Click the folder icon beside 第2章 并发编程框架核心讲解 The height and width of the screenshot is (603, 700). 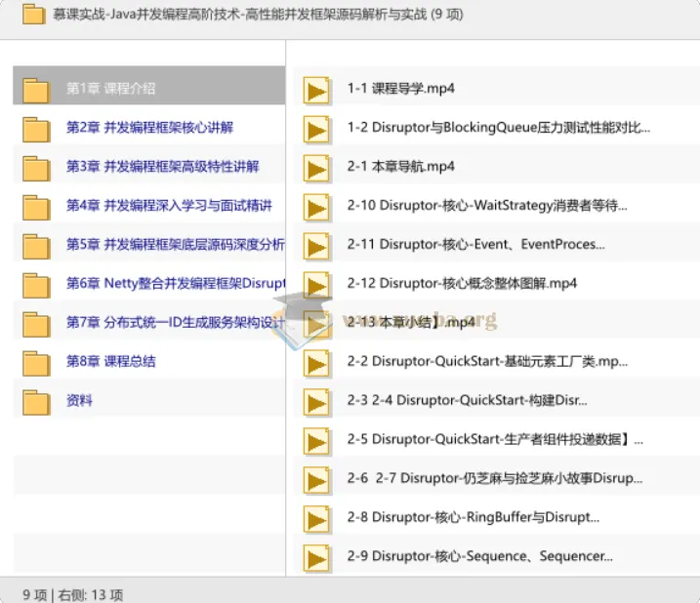click(36, 130)
